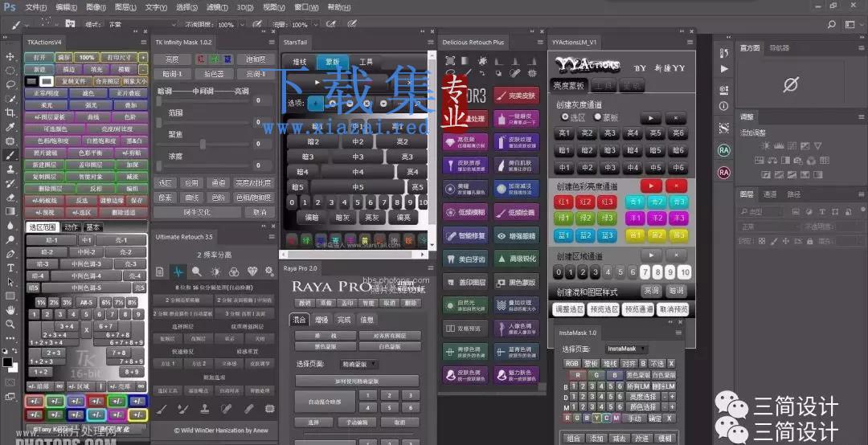The width and height of the screenshot is (868, 445).
Task: Toggle the pixel layer filter in Layers
Action: coord(796,212)
